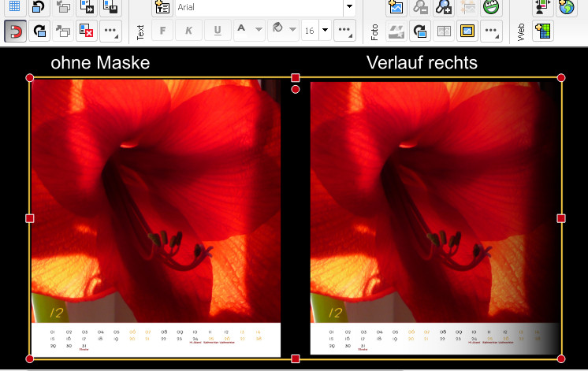The image size is (588, 371).
Task: Click the add text box icon
Action: pyautogui.click(x=162, y=7)
